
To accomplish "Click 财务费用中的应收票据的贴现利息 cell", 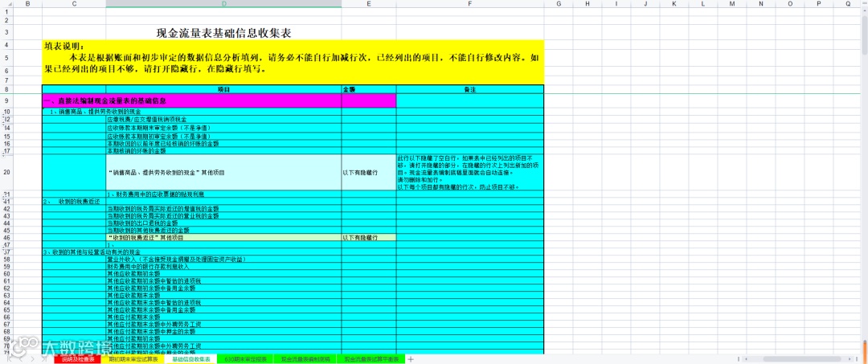I will pyautogui.click(x=223, y=194).
